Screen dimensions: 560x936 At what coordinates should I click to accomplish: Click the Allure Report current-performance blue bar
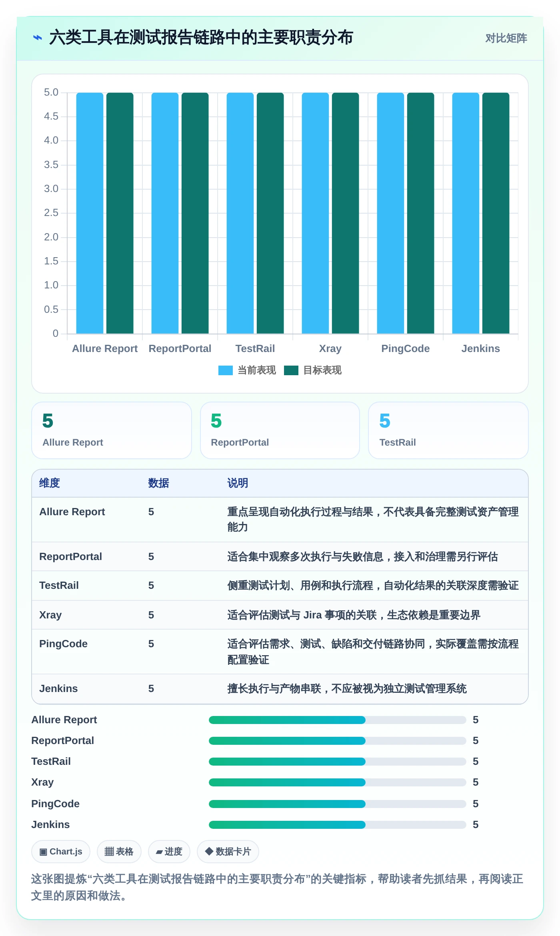click(x=90, y=213)
